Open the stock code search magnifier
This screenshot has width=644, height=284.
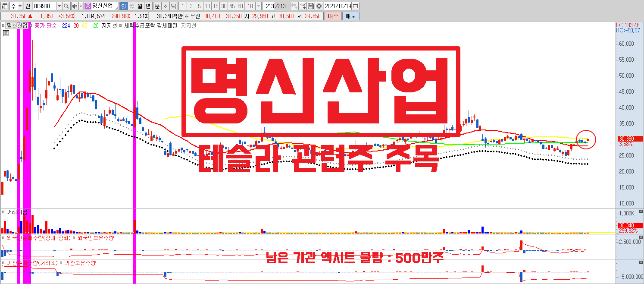pos(66,6)
